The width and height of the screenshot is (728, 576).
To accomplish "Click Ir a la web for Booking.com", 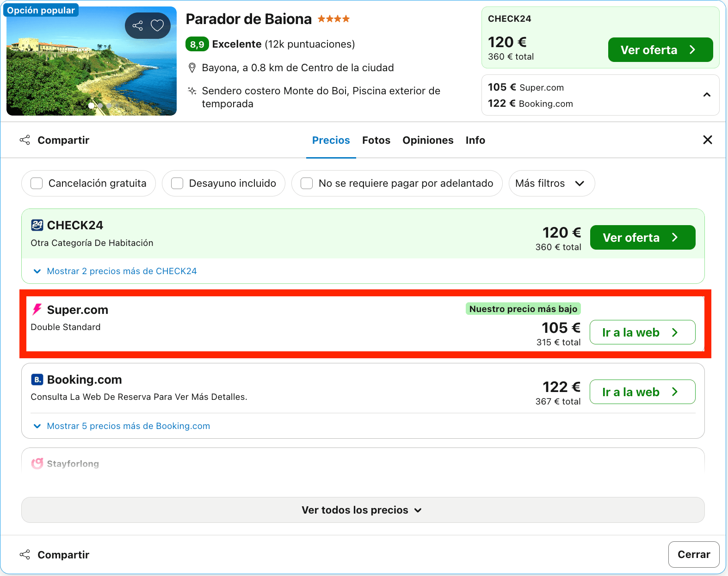I will pyautogui.click(x=643, y=392).
